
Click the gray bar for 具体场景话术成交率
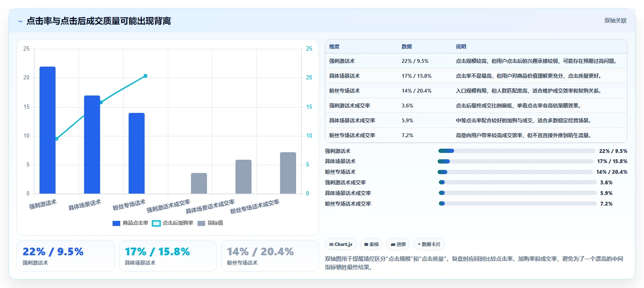pos(243,177)
